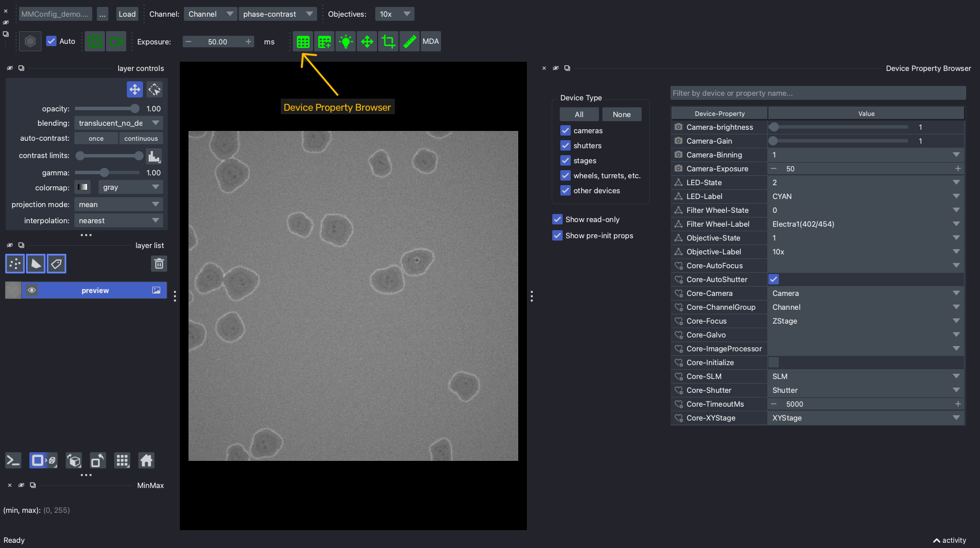
Task: Open the group presets table icon
Action: [x=325, y=42]
